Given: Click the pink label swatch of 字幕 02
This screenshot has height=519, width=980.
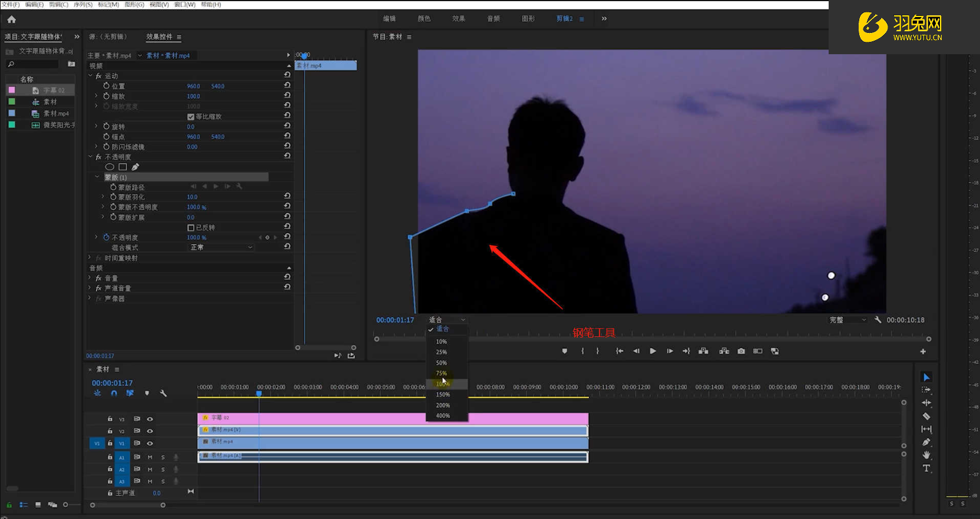Looking at the screenshot, I should (x=12, y=90).
